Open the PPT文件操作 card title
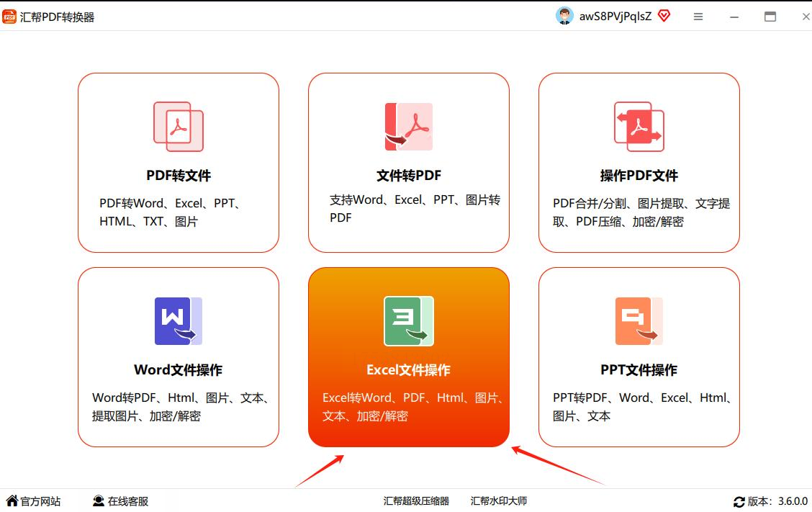This screenshot has height=512, width=812. [x=639, y=370]
